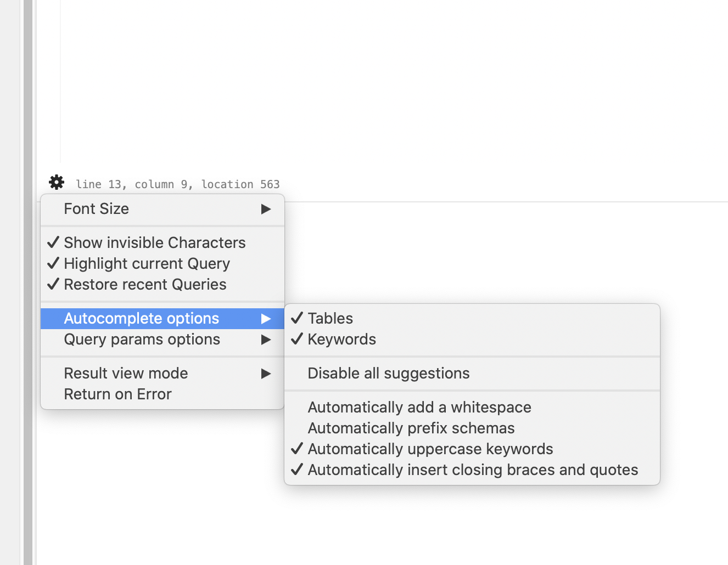The width and height of the screenshot is (728, 565).
Task: Turn off Keywords autocomplete suggestions
Action: (341, 339)
